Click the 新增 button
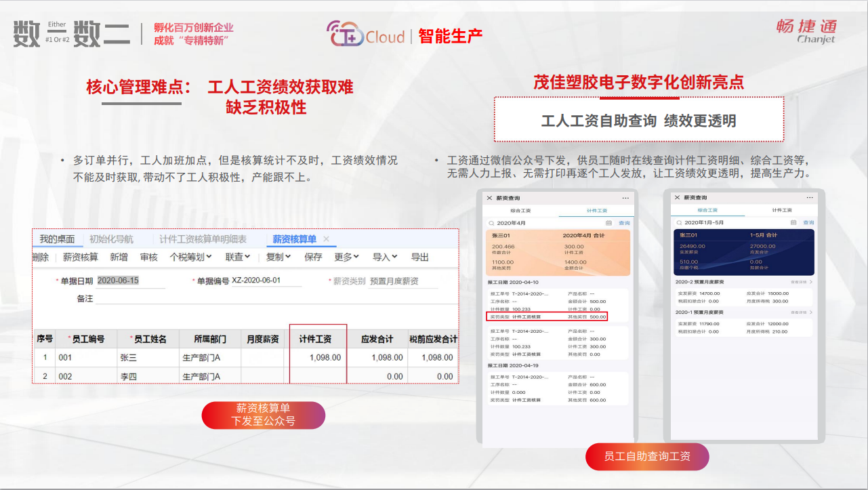This screenshot has width=868, height=490. coord(119,257)
